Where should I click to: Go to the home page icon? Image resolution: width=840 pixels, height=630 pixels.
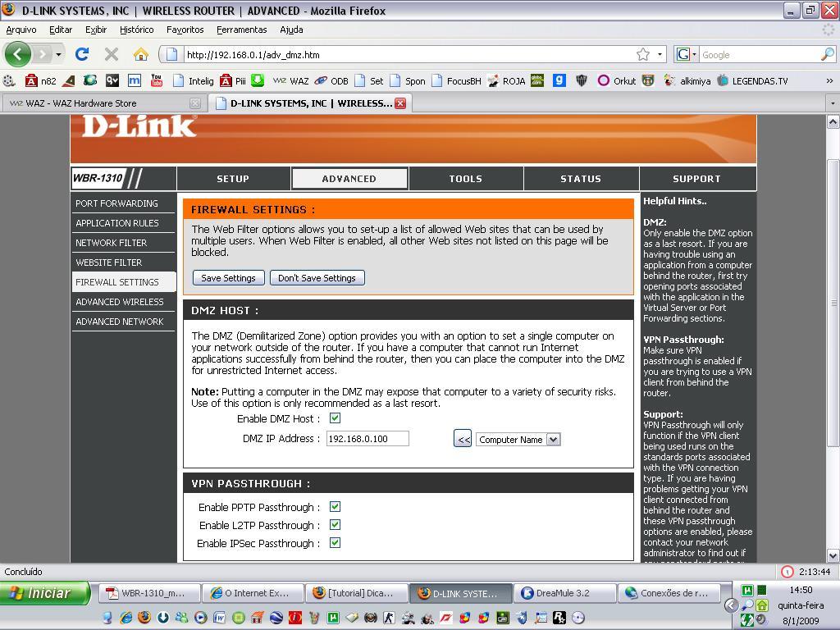[x=141, y=54]
